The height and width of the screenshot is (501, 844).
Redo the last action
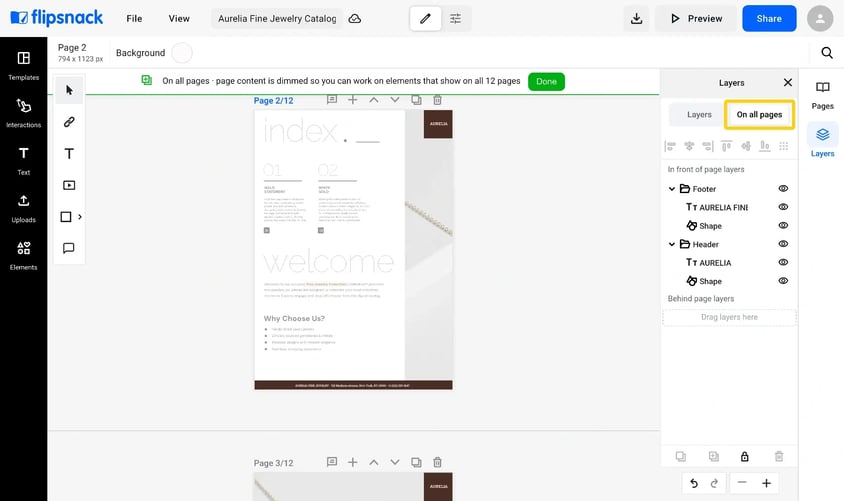[714, 483]
